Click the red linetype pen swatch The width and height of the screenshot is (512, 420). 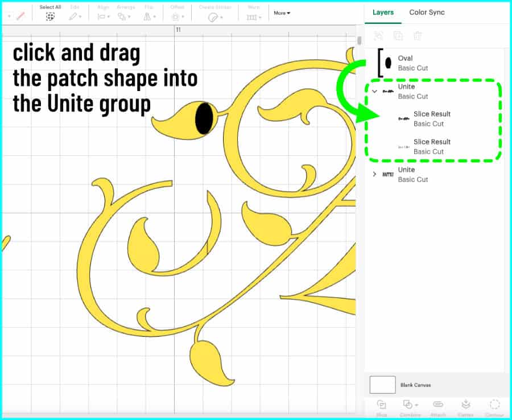pyautogui.click(x=20, y=16)
